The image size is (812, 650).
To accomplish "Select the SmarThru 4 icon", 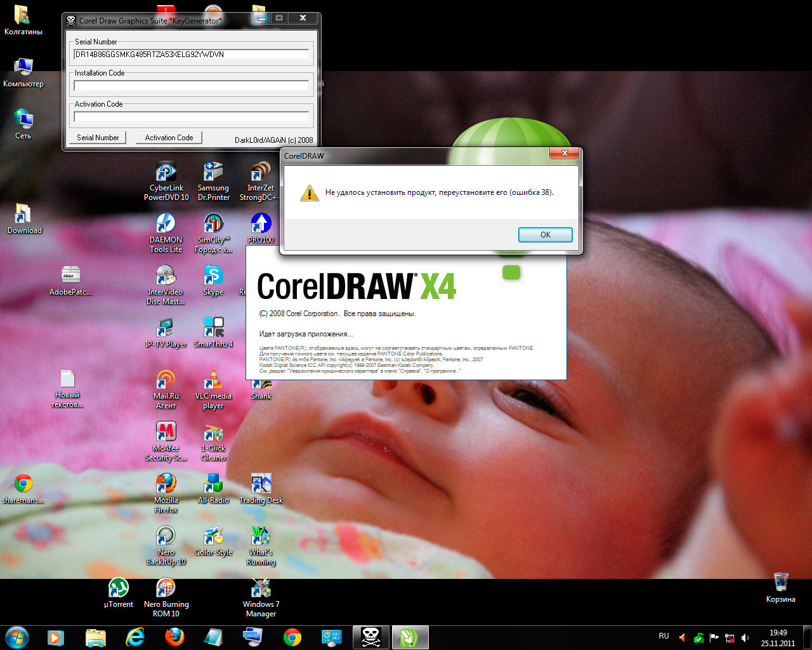I will click(x=213, y=333).
